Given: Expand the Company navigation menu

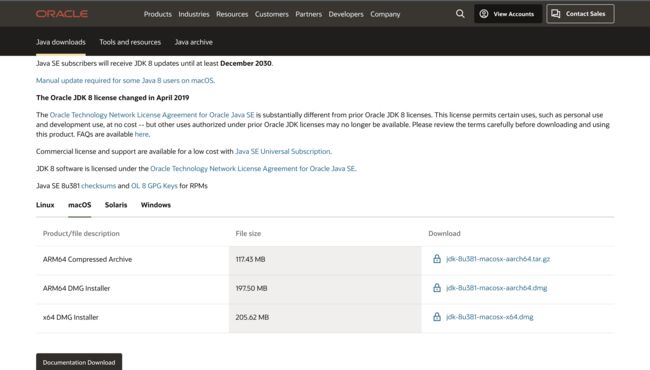Looking at the screenshot, I should coord(385,14).
